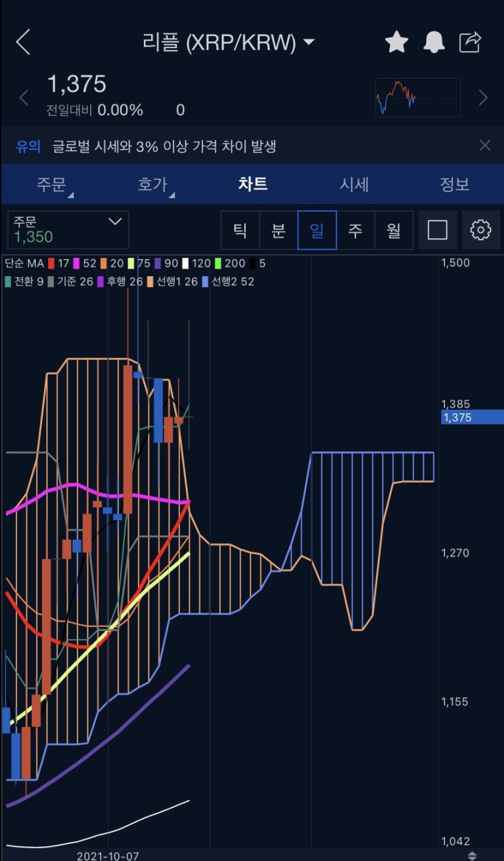Expand chart to fullscreen square icon
The width and height of the screenshot is (504, 861).
438,230
